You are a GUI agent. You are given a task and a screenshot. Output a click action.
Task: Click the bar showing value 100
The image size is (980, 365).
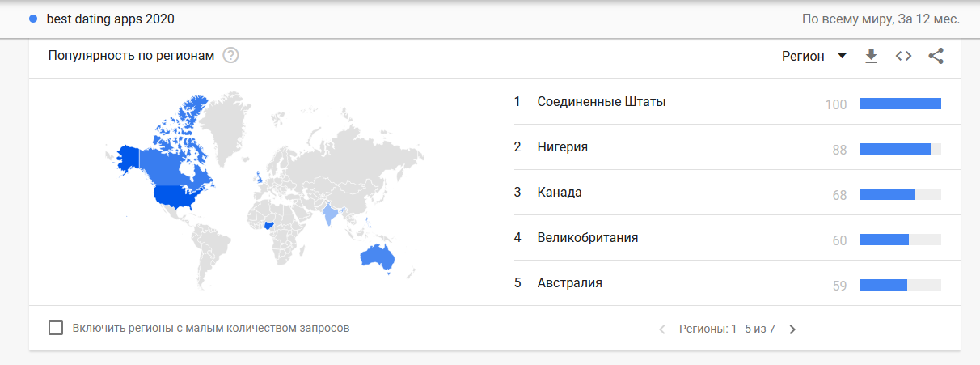pyautogui.click(x=901, y=104)
